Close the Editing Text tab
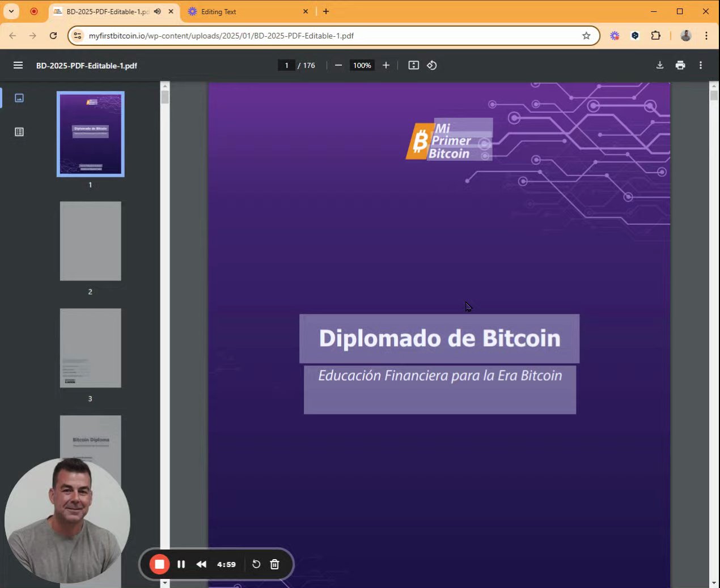720x588 pixels. click(306, 11)
